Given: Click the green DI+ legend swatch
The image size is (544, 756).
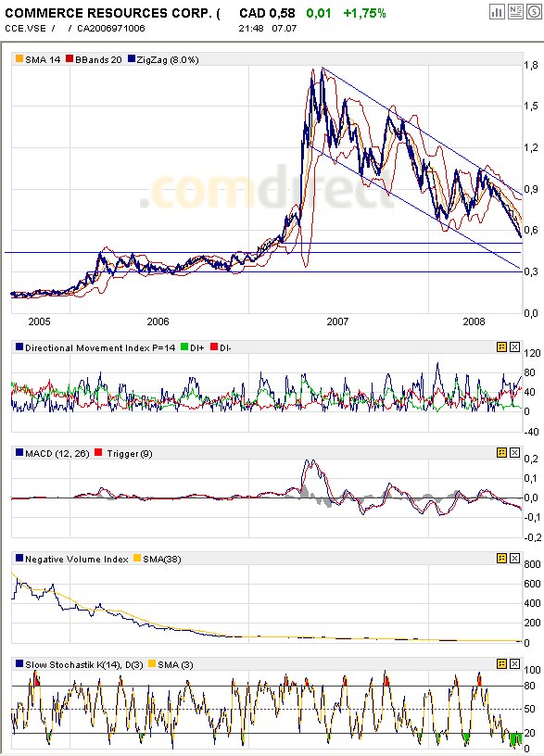Looking at the screenshot, I should tap(184, 346).
